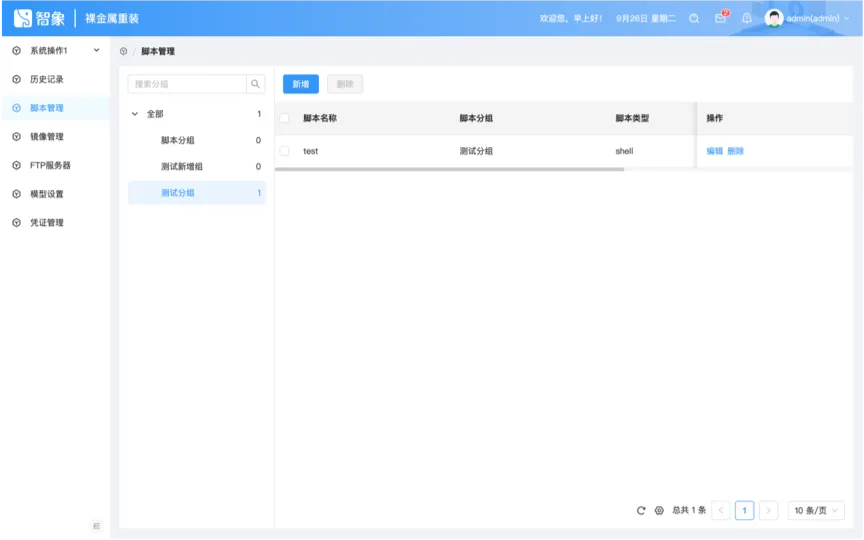Click 编辑 link for test script
The width and height of the screenshot is (864, 540).
714,151
